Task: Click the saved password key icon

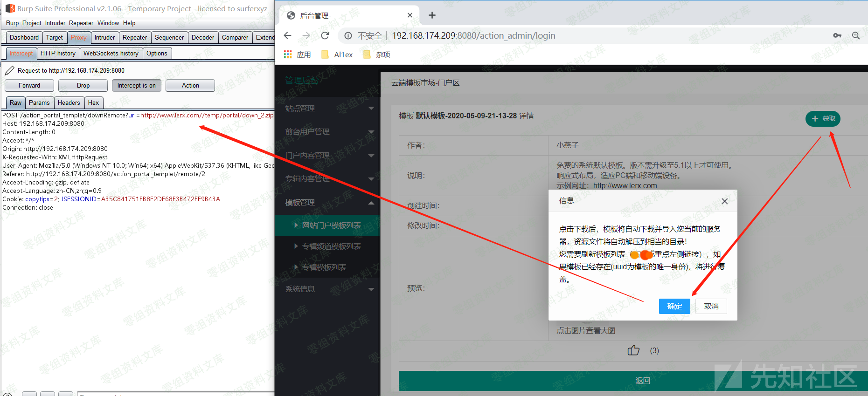Action: [x=837, y=36]
